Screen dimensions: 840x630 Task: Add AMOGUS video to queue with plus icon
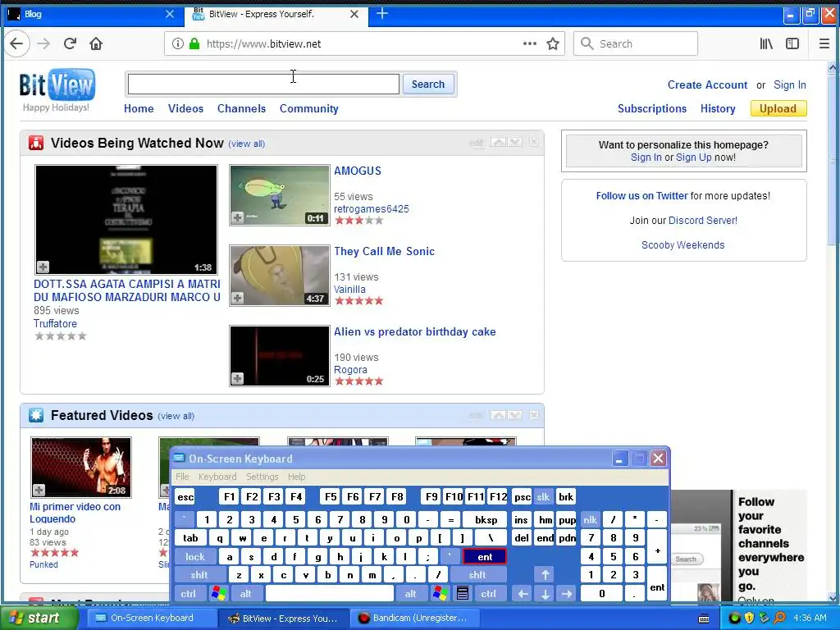click(237, 217)
